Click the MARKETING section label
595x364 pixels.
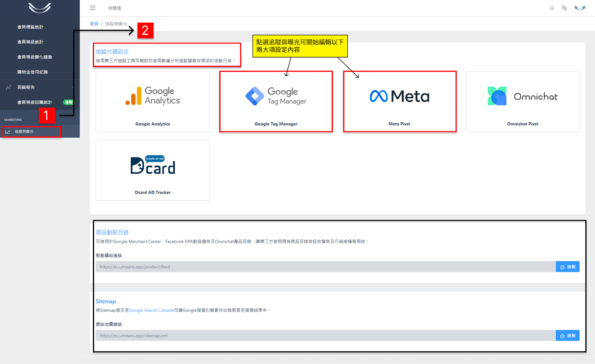[x=13, y=120]
